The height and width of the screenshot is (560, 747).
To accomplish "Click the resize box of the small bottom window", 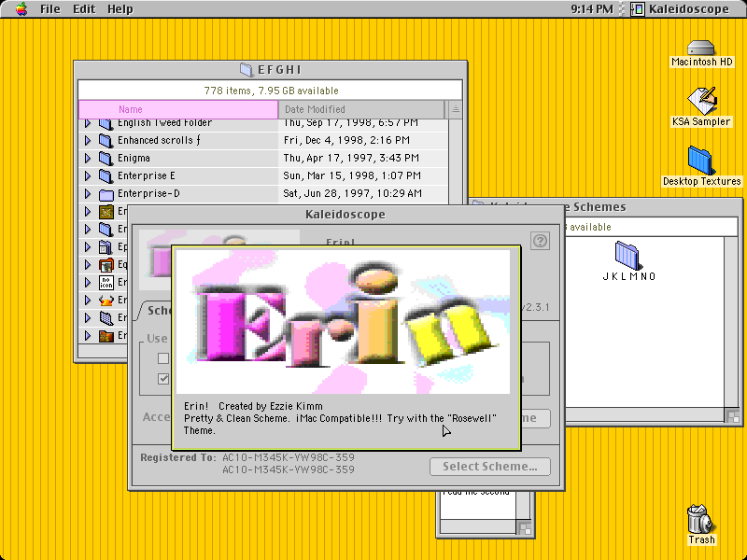I will coord(524,528).
